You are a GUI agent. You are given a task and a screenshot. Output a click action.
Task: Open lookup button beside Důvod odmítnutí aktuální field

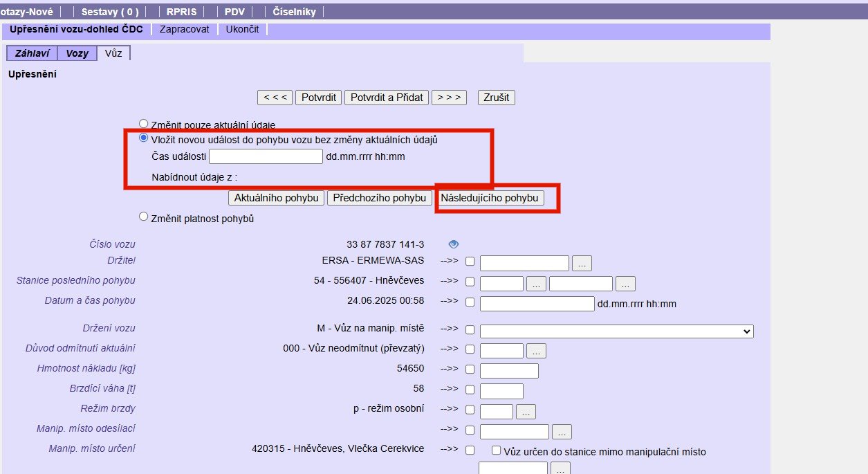pos(536,351)
